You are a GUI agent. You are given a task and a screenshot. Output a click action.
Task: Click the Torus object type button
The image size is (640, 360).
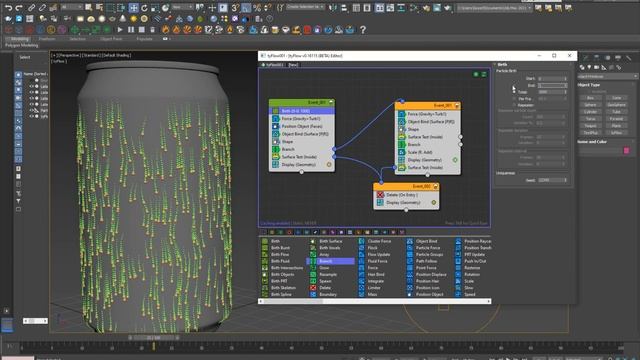590,119
